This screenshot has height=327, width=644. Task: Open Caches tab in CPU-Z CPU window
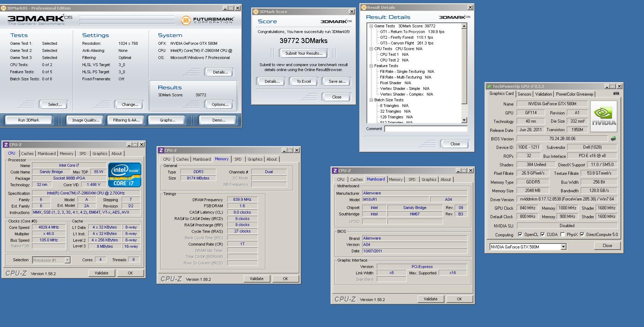27,154
